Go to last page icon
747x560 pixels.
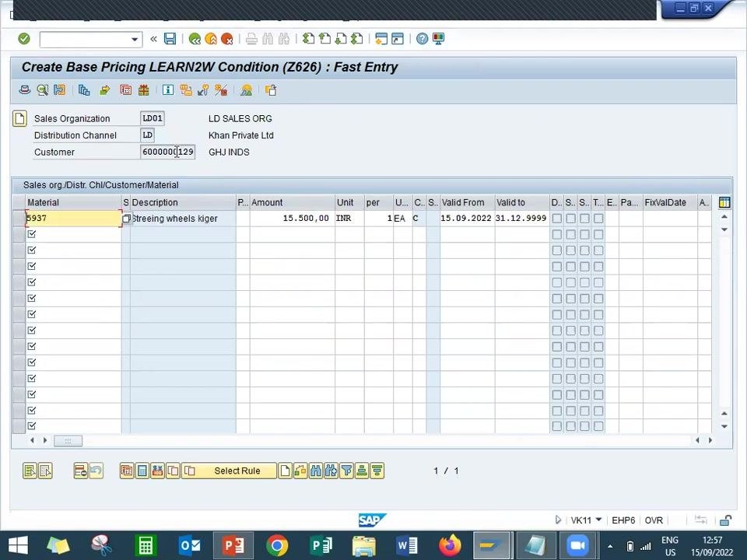click(x=357, y=39)
